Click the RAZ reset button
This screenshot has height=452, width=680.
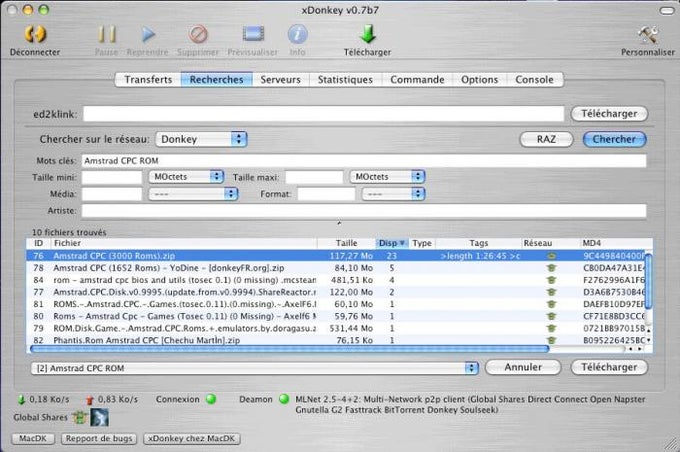tap(546, 139)
